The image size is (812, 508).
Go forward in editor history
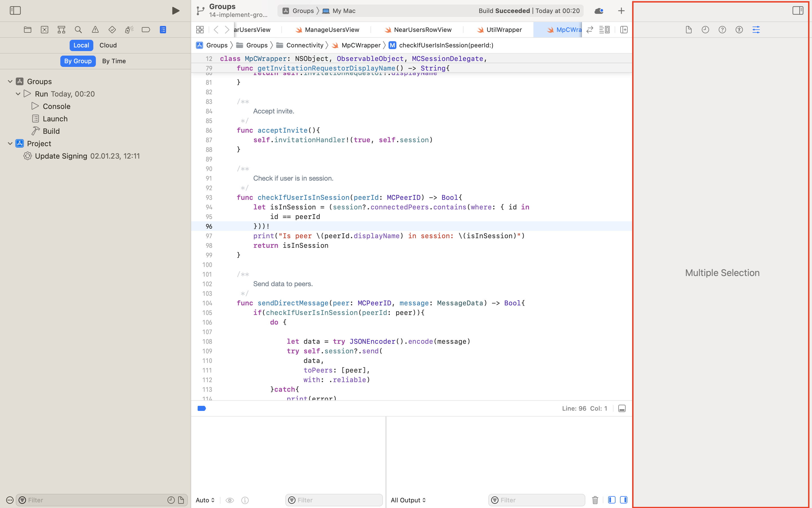coord(227,30)
